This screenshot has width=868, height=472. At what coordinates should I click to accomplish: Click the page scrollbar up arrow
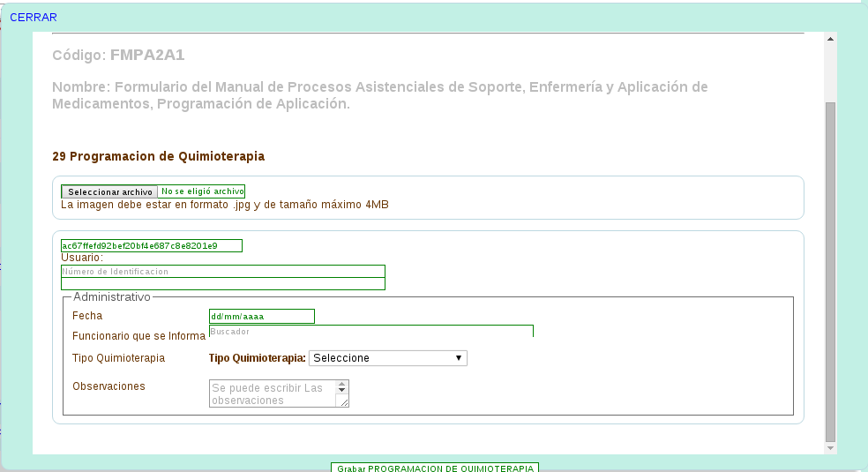coord(829,40)
